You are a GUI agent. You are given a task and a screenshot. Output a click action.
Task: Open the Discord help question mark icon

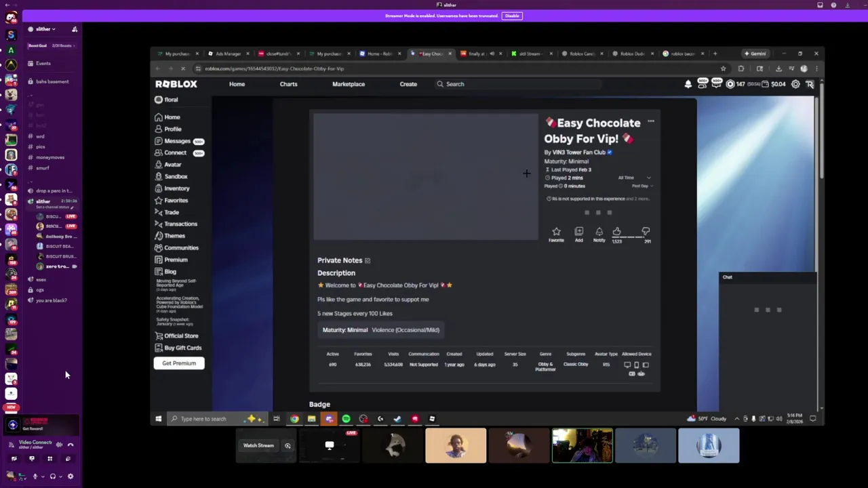(833, 5)
